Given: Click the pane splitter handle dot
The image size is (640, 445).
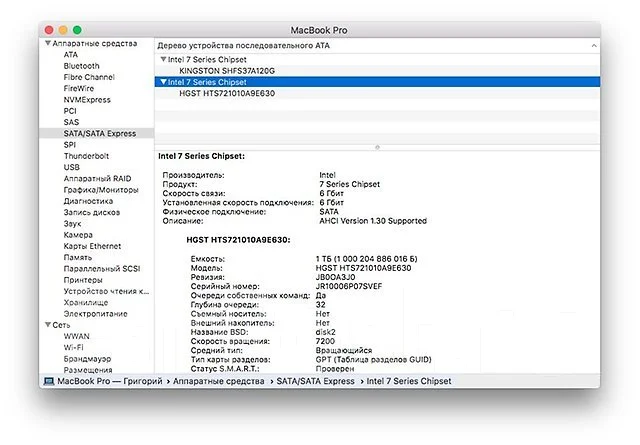Looking at the screenshot, I should click(x=377, y=147).
